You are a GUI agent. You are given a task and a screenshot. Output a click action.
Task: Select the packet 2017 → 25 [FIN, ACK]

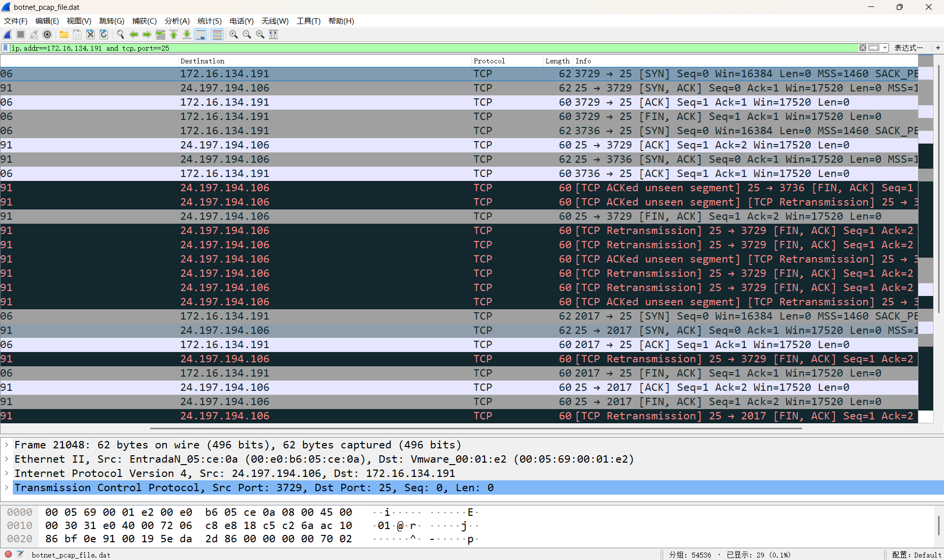pyautogui.click(x=459, y=373)
